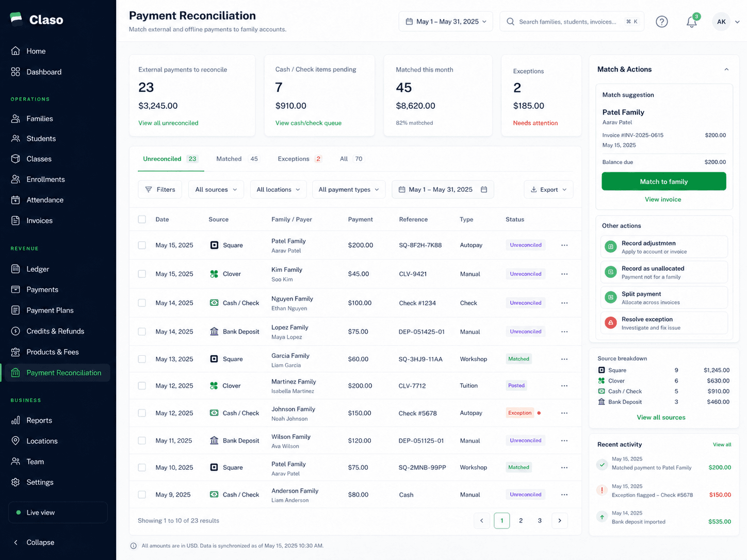Choose Record as unallocated action

point(664,272)
